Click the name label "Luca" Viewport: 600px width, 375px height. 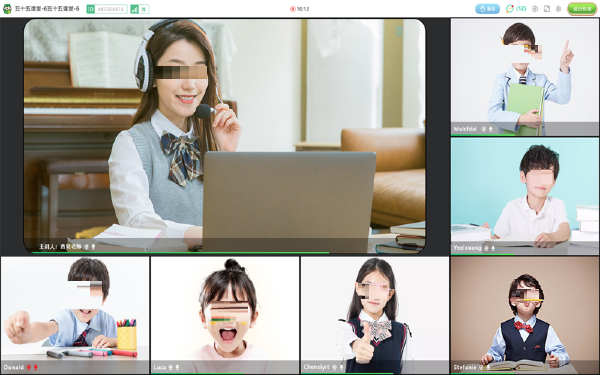tap(160, 367)
